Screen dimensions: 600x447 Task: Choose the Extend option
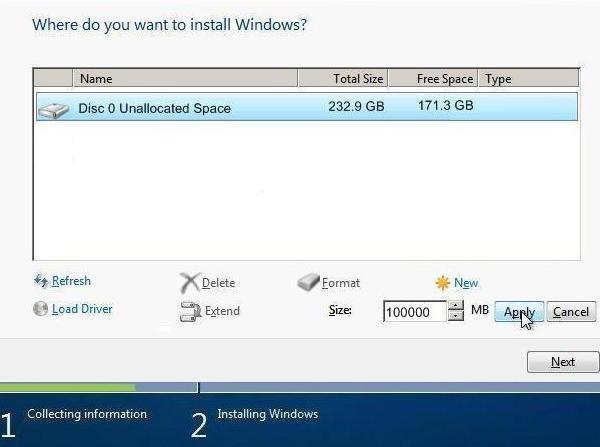coord(222,311)
